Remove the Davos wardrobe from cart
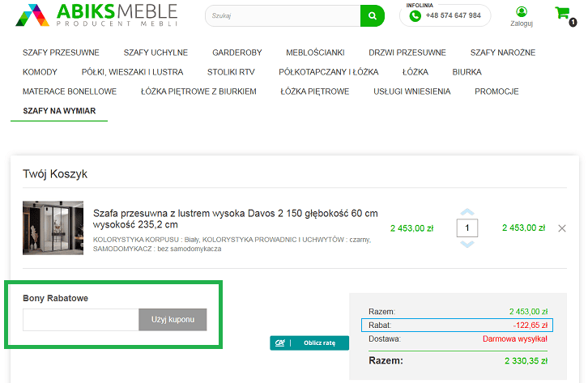This screenshot has width=588, height=383. click(x=562, y=228)
